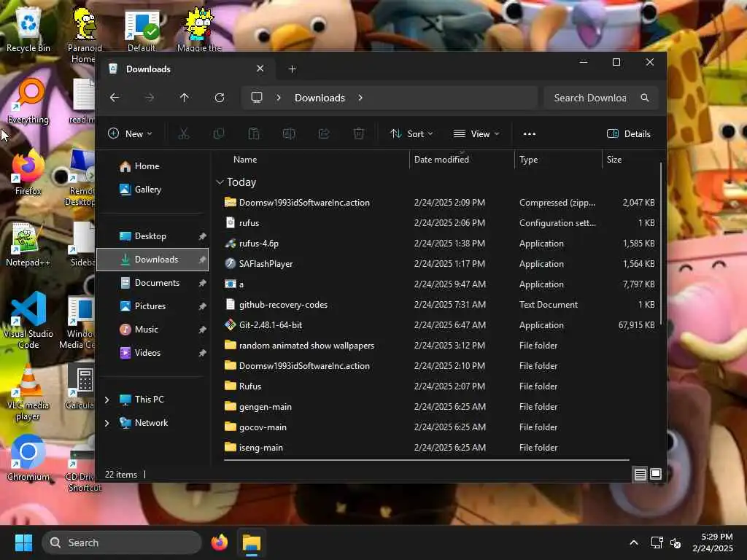Click the horizontal scrollbar below file list
This screenshot has height=560, width=747.
click(426, 460)
